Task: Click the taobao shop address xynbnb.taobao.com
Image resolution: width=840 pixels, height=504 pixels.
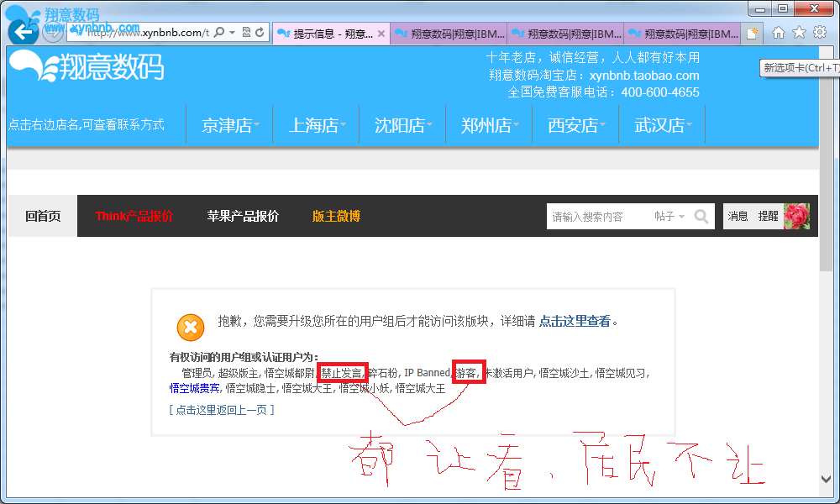Action: [644, 75]
